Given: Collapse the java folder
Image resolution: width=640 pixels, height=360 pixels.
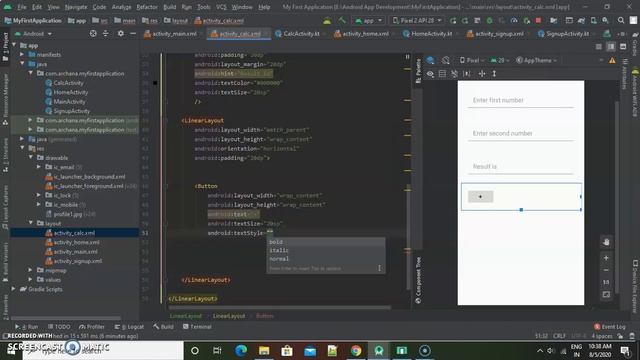Looking at the screenshot, I should click(22, 64).
